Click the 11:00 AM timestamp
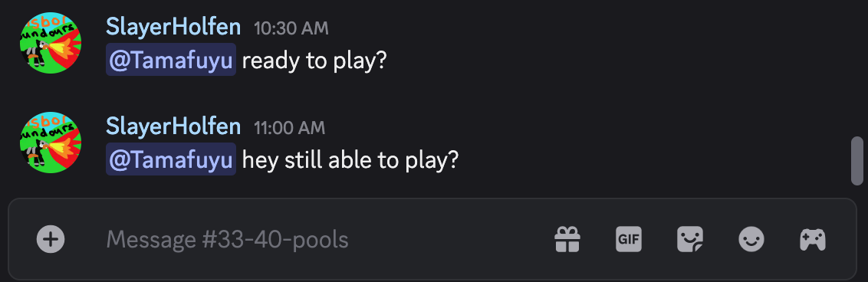Image resolution: width=868 pixels, height=282 pixels. 290,128
